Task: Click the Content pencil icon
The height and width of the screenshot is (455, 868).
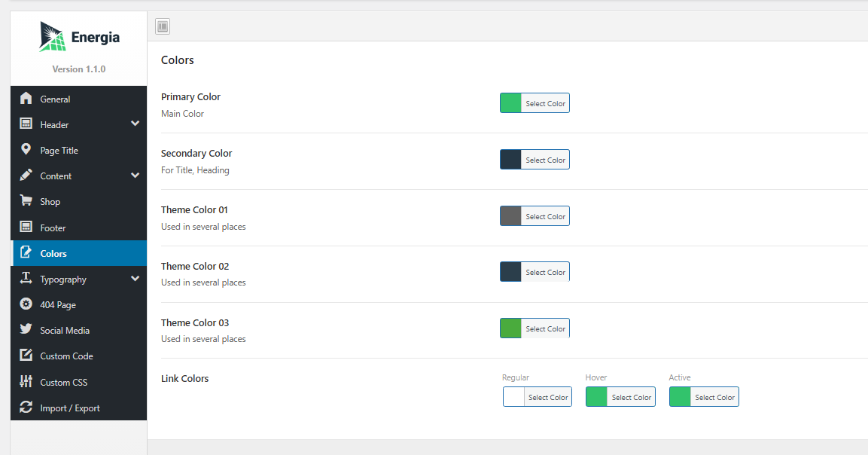Action: (x=26, y=175)
